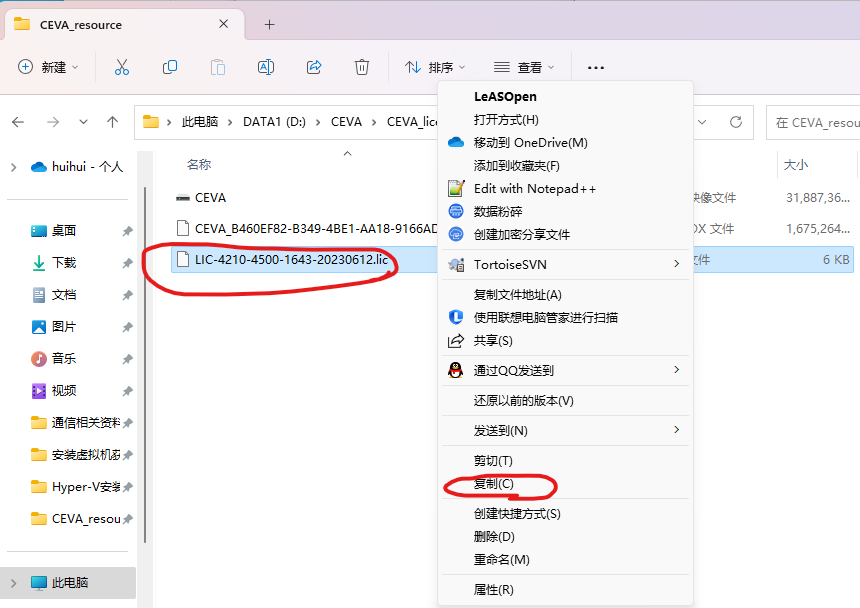Click the file icon of the LIC .lic file
This screenshot has height=608, width=860.
183,259
